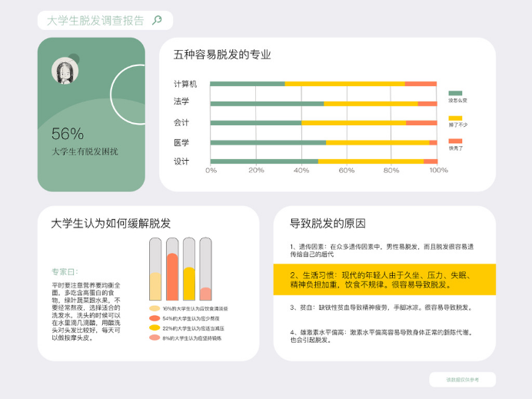Click the 该数据仅供参考 button
This screenshot has height=399, width=532.
tap(463, 380)
